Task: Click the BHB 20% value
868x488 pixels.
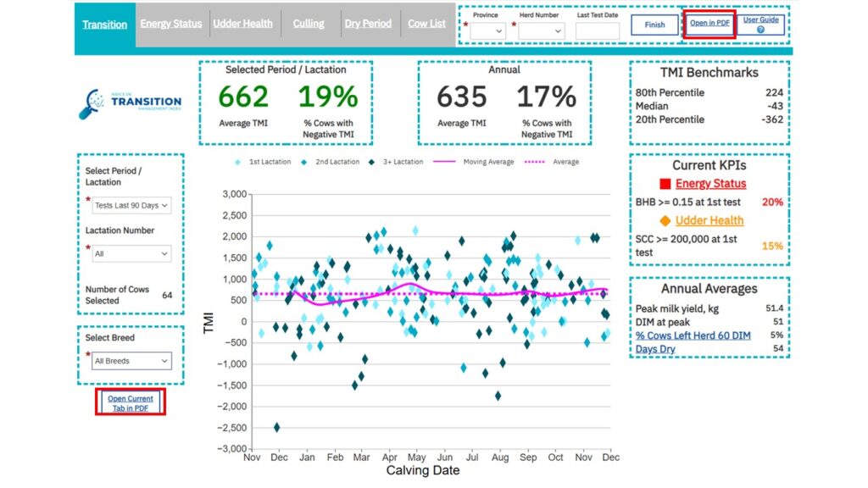Action: coord(772,202)
